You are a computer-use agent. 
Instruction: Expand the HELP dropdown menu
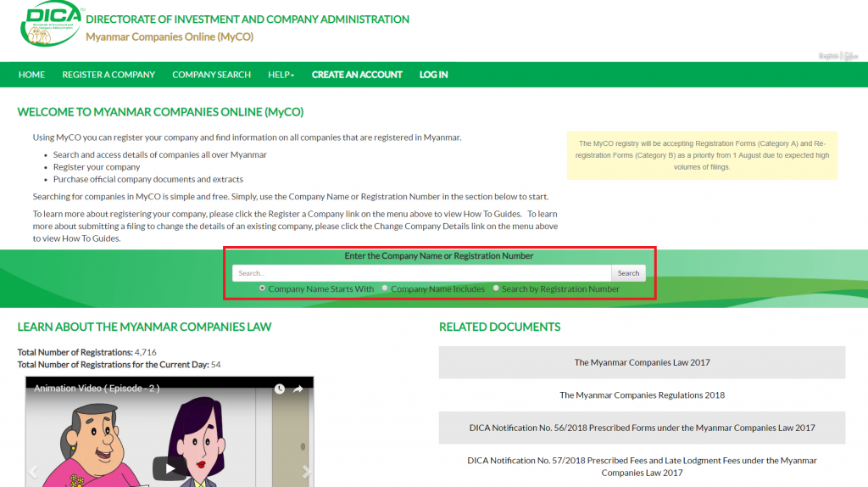click(x=281, y=75)
